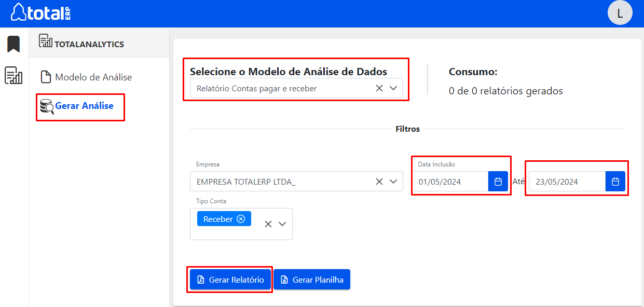The width and height of the screenshot is (644, 307).
Task: Clear all Tipo Conta selections
Action: 268,224
